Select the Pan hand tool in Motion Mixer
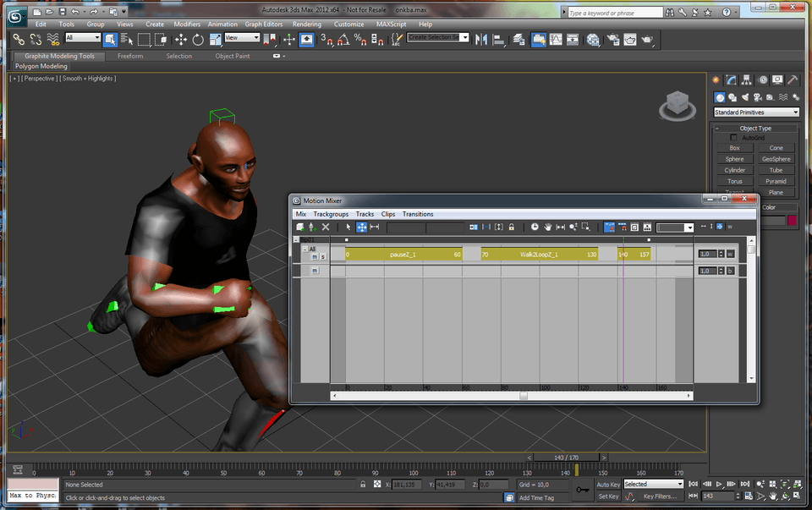 (x=547, y=228)
